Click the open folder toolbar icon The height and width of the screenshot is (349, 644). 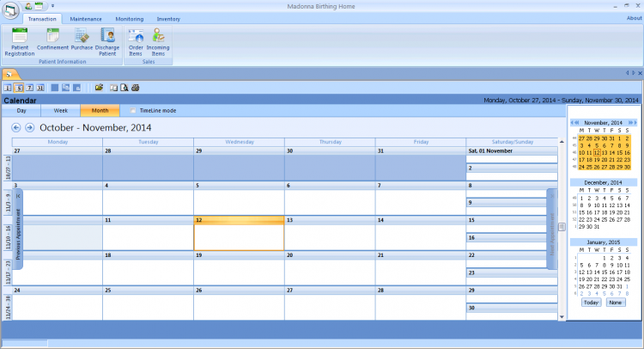point(99,88)
